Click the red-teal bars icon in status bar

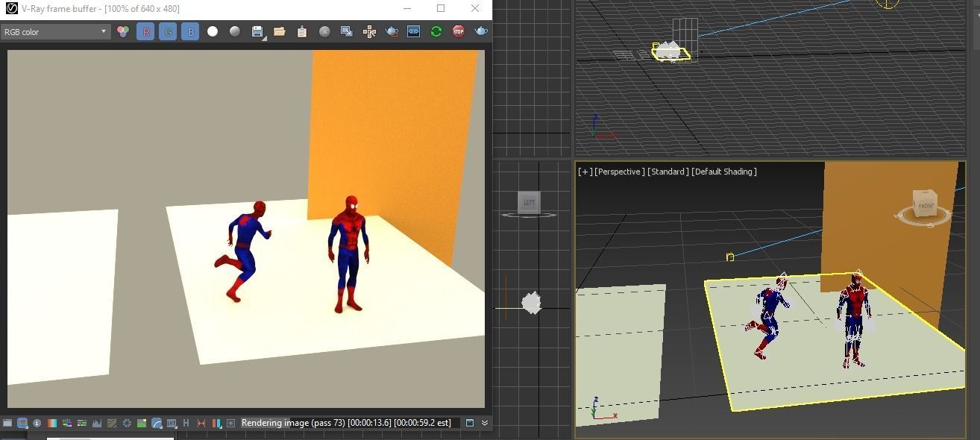point(216,423)
